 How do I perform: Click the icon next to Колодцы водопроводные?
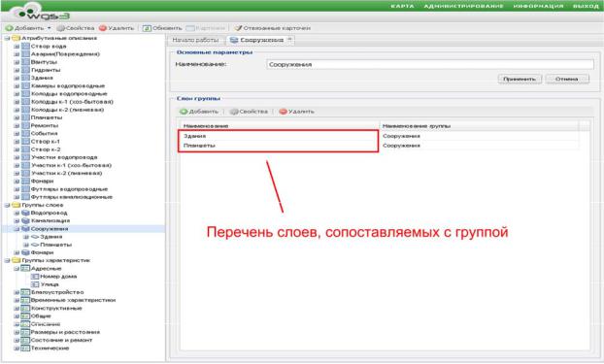25,93
